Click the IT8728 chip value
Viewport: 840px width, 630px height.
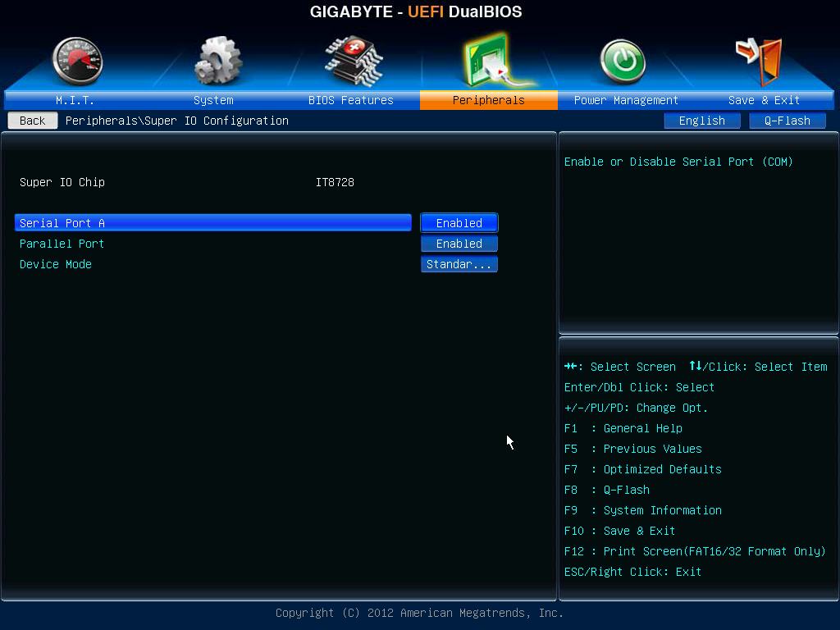click(335, 182)
